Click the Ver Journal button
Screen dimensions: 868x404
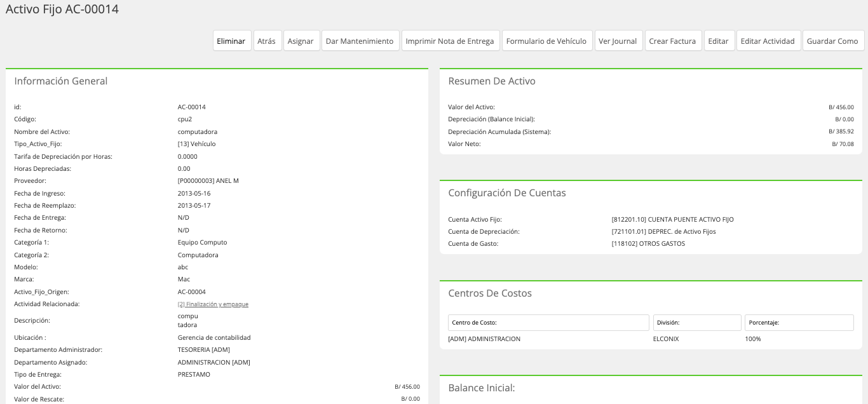pos(618,41)
